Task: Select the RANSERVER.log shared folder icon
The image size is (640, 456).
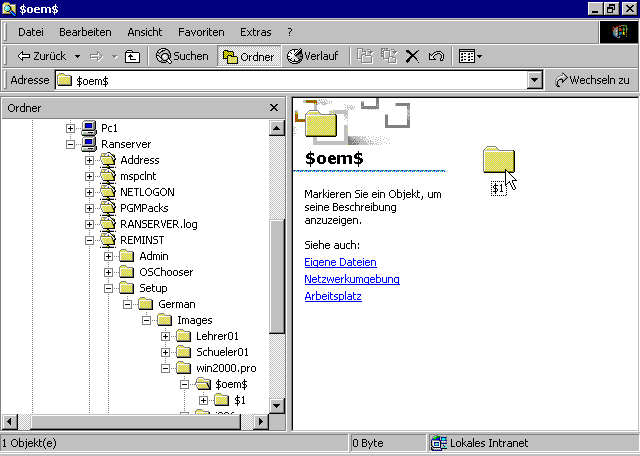Action: [x=108, y=224]
